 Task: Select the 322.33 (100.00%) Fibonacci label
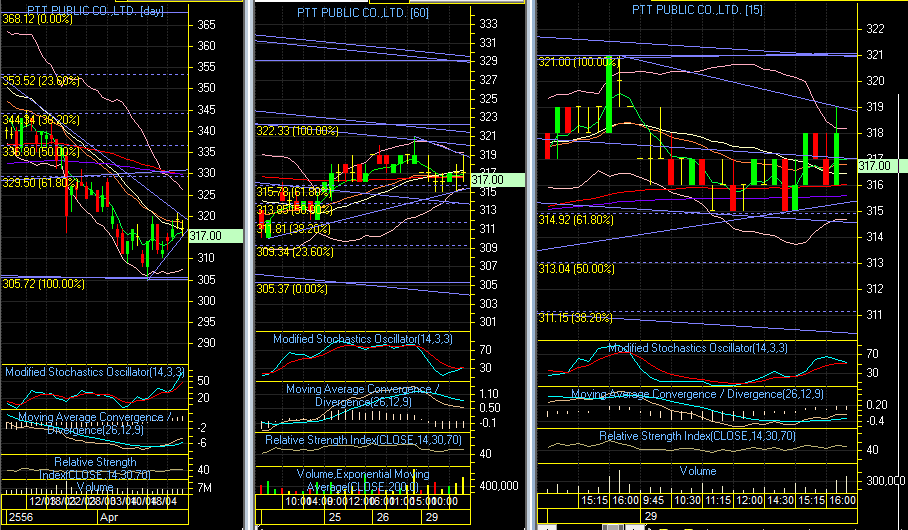(298, 131)
